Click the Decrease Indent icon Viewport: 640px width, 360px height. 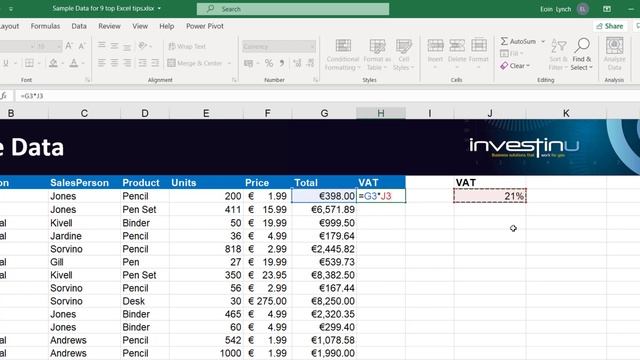(x=142, y=63)
